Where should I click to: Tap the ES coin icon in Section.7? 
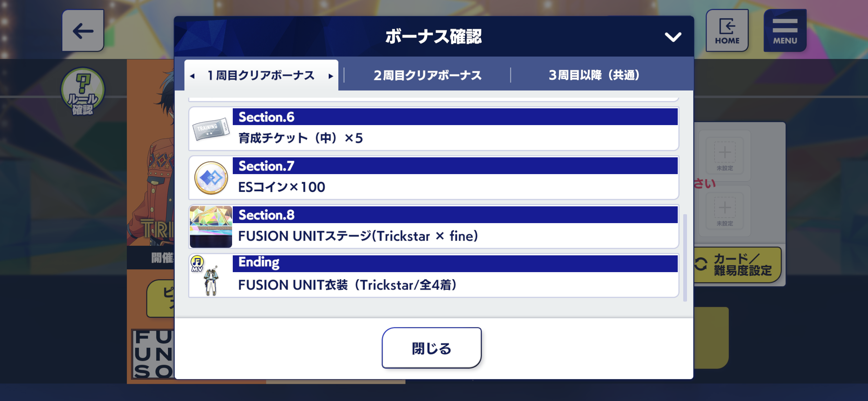click(x=211, y=178)
